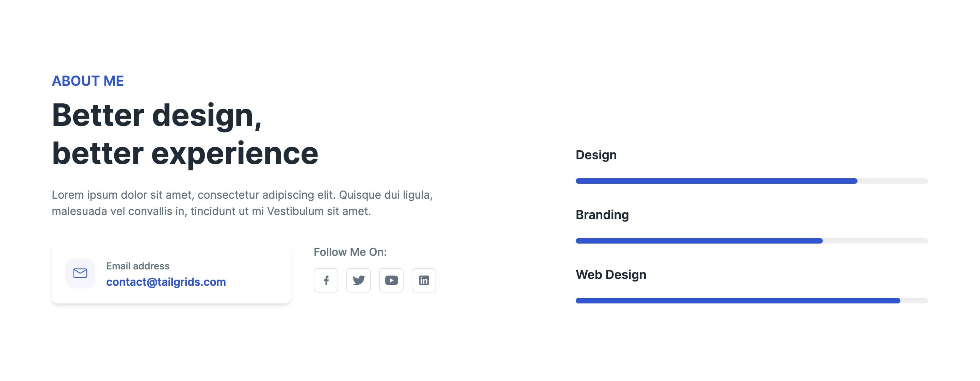Open the Twitter bird icon

358,280
